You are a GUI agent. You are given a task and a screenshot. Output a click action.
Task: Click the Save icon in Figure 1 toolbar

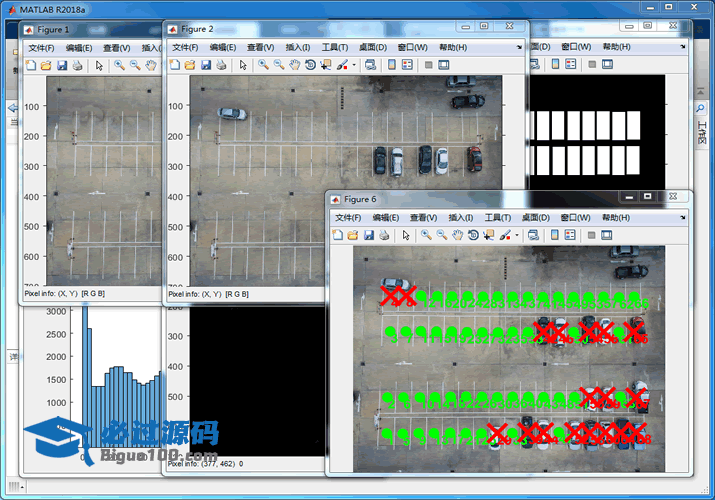coord(62,66)
